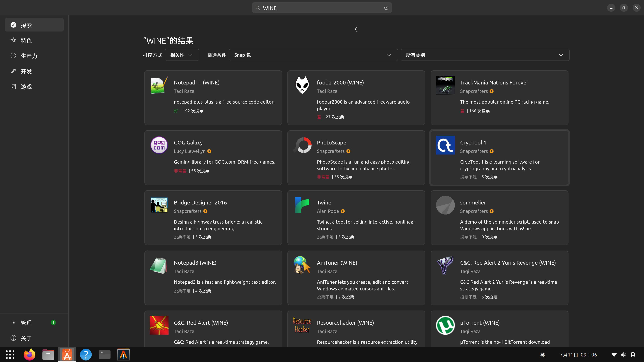Image resolution: width=644 pixels, height=362 pixels.
Task: Open the AniTuner (WINE) title
Action: tap(337, 263)
